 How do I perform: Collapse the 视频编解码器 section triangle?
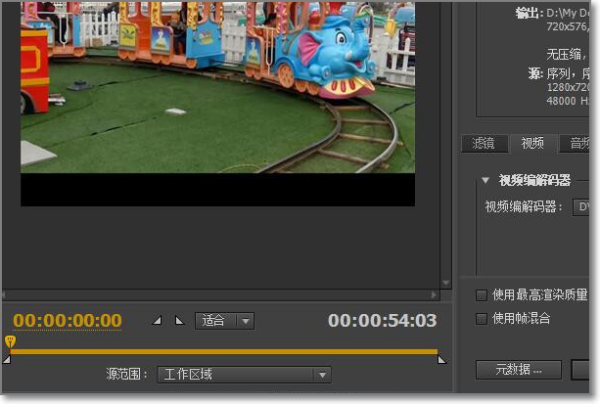pyautogui.click(x=485, y=181)
